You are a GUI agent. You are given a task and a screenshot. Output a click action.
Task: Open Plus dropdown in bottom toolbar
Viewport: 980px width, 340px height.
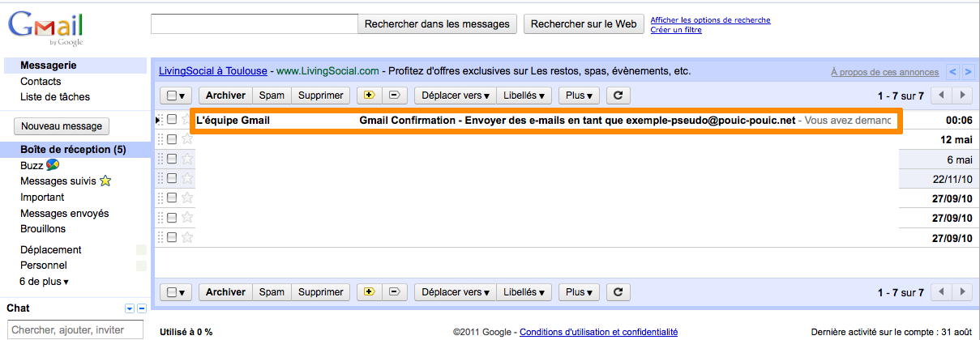579,292
